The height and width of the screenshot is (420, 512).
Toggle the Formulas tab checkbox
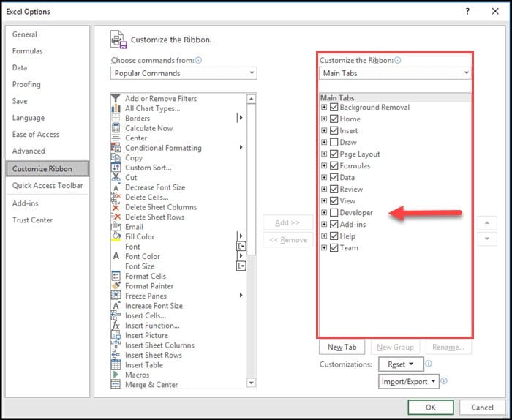pyautogui.click(x=334, y=165)
